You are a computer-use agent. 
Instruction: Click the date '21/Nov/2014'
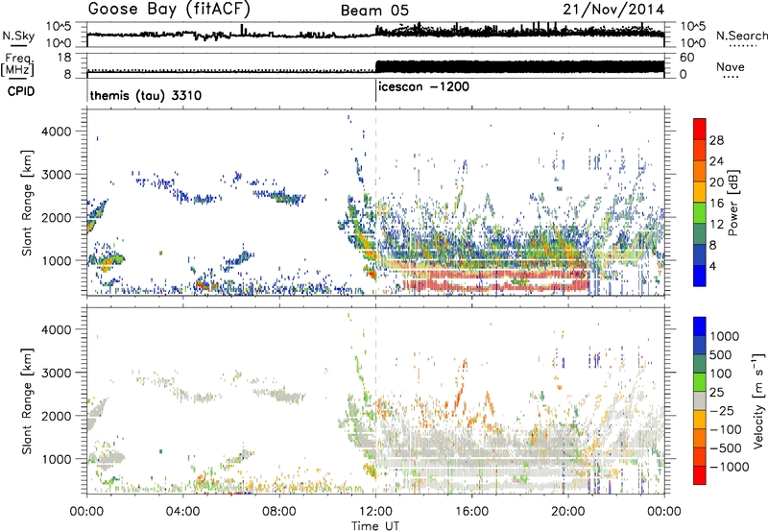click(613, 10)
